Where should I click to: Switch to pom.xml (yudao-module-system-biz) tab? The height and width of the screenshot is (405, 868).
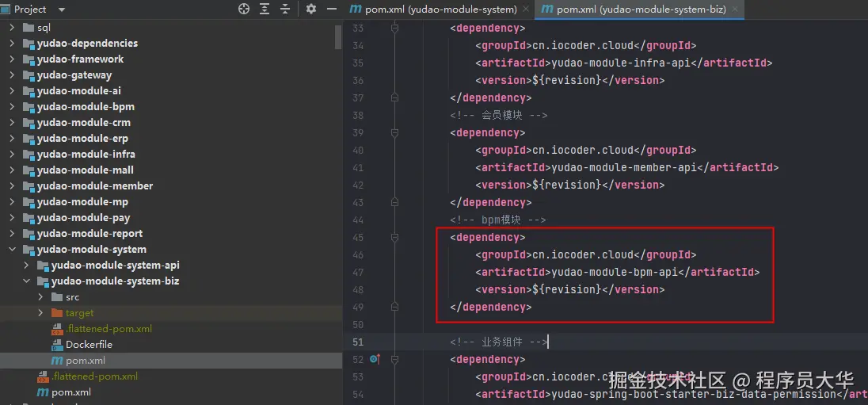(x=641, y=10)
